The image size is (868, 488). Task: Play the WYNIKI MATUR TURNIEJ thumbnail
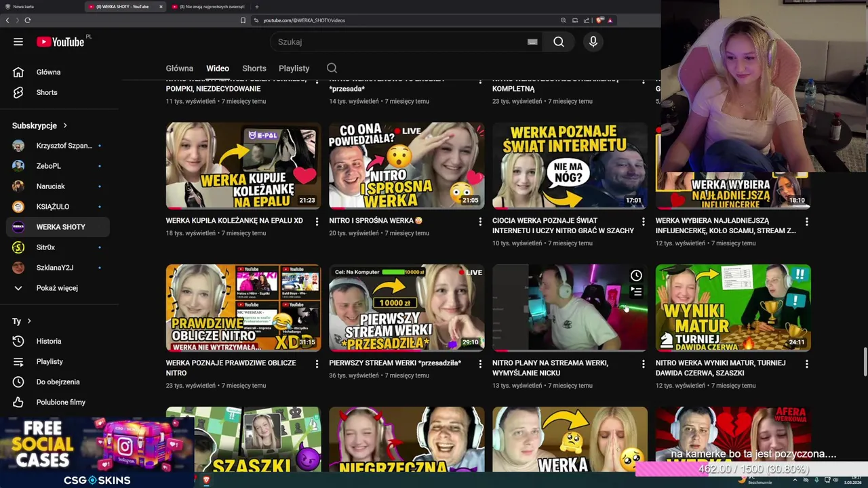point(733,308)
